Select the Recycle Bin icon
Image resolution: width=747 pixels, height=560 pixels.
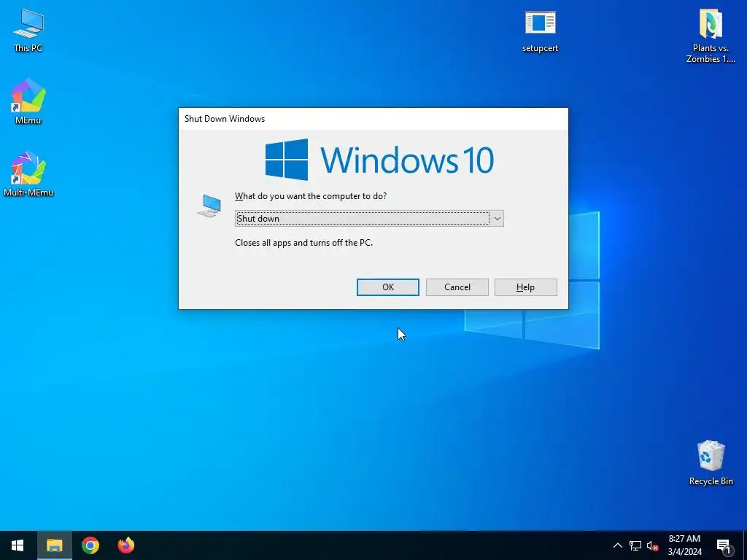tap(711, 463)
